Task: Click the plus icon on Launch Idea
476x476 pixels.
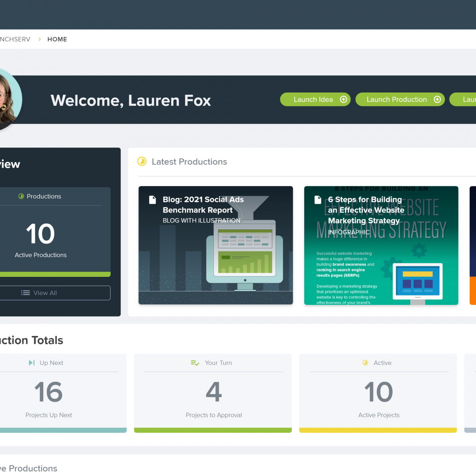Action: pyautogui.click(x=344, y=100)
